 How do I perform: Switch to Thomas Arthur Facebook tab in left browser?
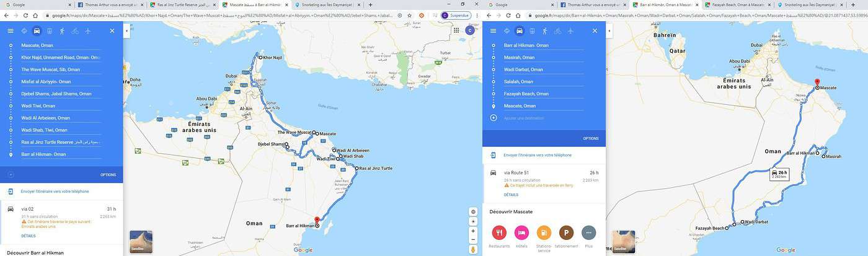coord(112,4)
